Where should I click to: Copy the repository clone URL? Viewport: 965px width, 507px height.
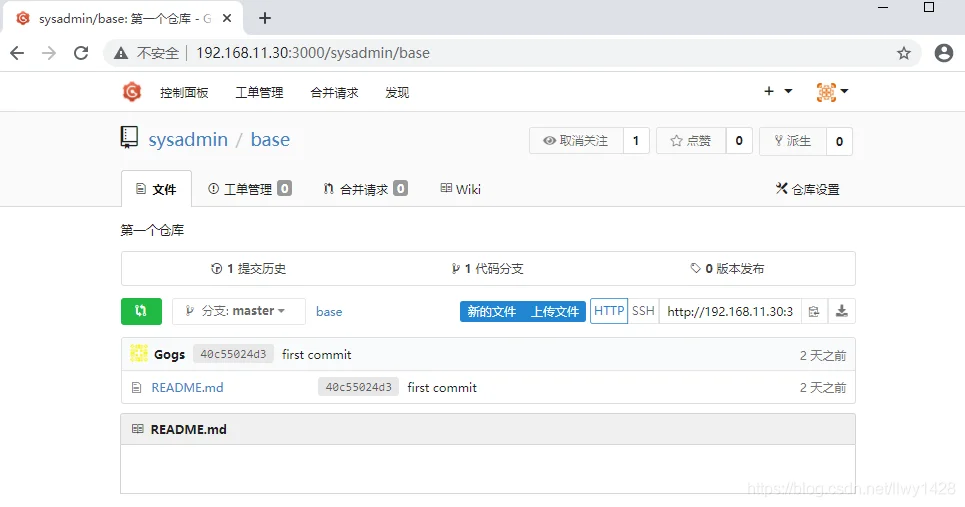pos(814,311)
